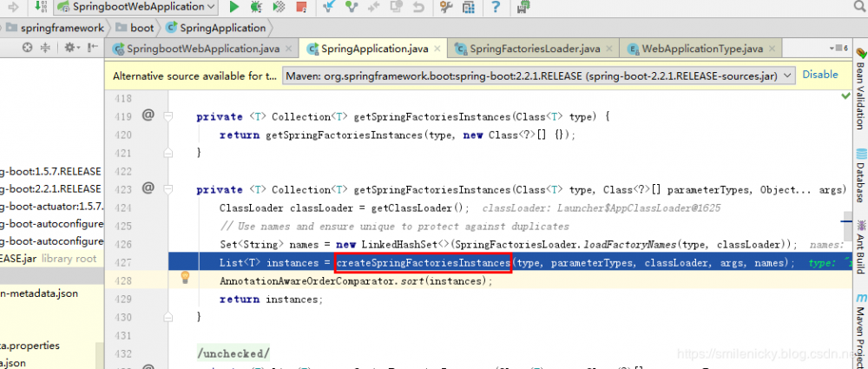
Task: Click the Collapse All icon in project panel
Action: (x=45, y=48)
